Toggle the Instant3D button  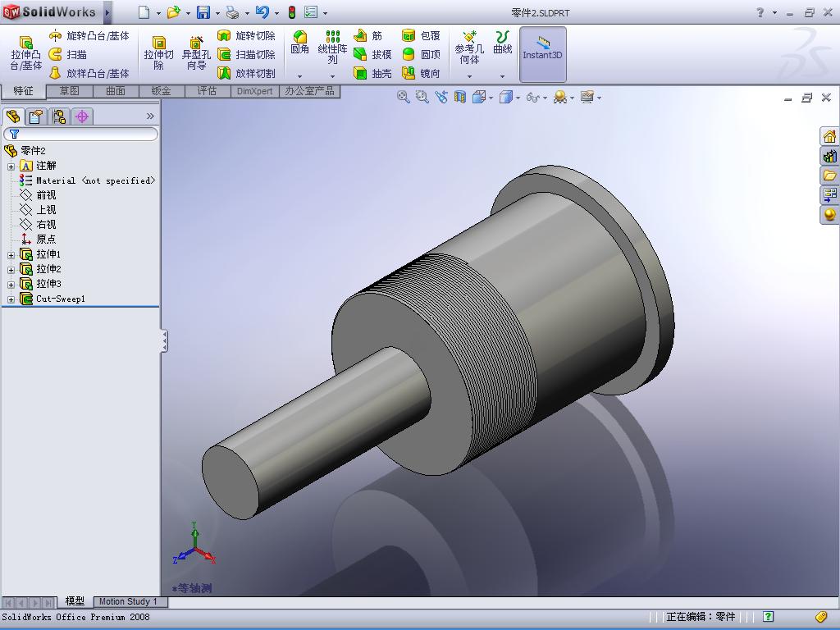(542, 54)
